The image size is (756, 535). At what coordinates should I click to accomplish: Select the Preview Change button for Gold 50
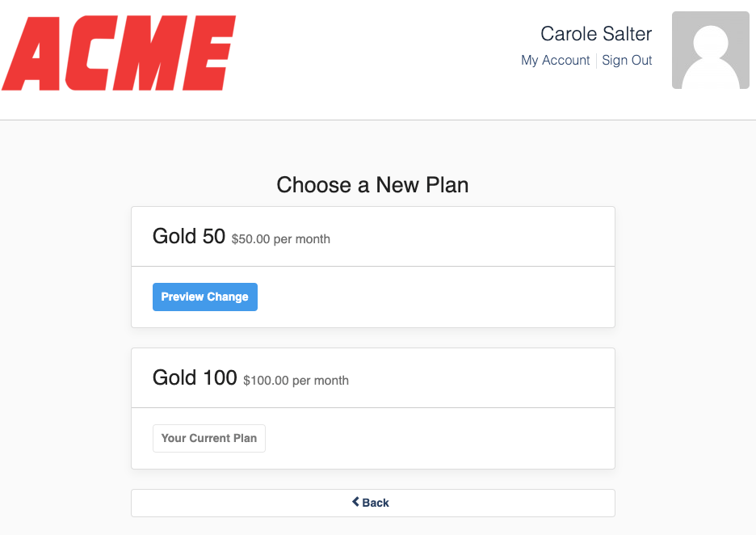(x=204, y=297)
